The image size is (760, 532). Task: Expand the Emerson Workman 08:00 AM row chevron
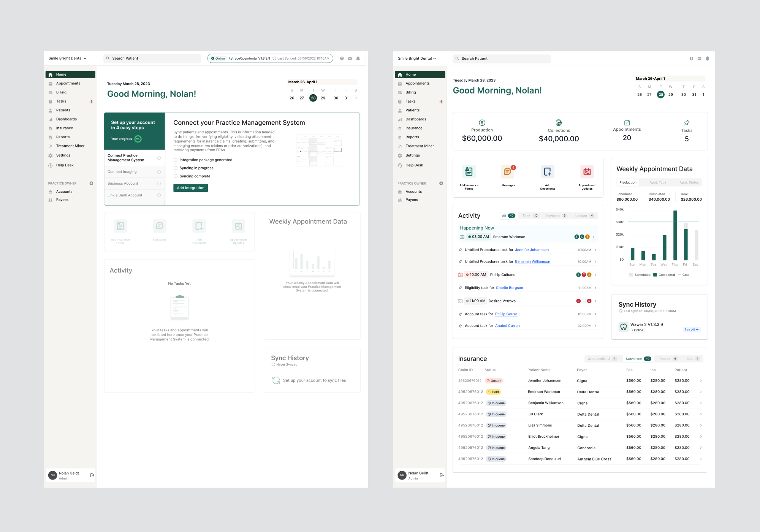[594, 237]
